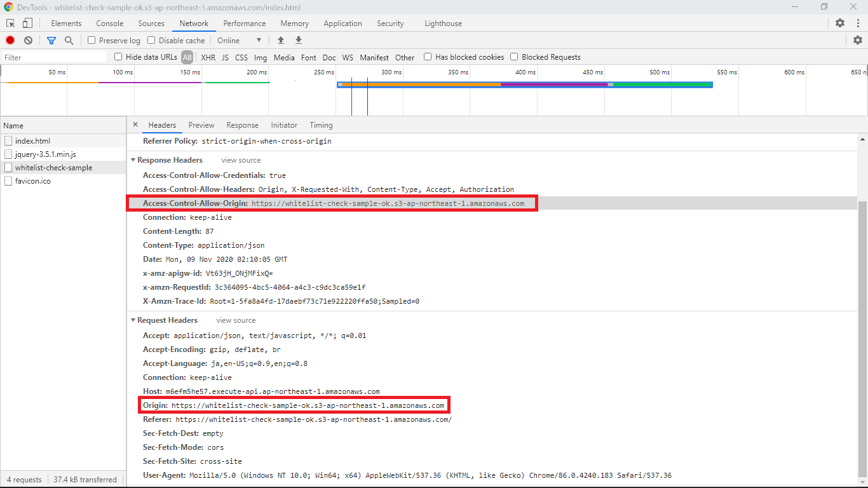Image resolution: width=868 pixels, height=488 pixels.
Task: Open the Online throttling dropdown
Action: tap(239, 40)
